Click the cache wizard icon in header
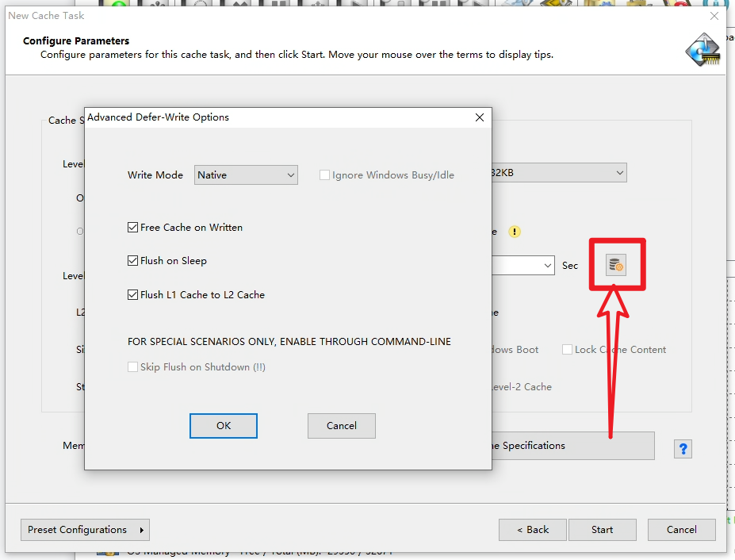 coord(702,50)
